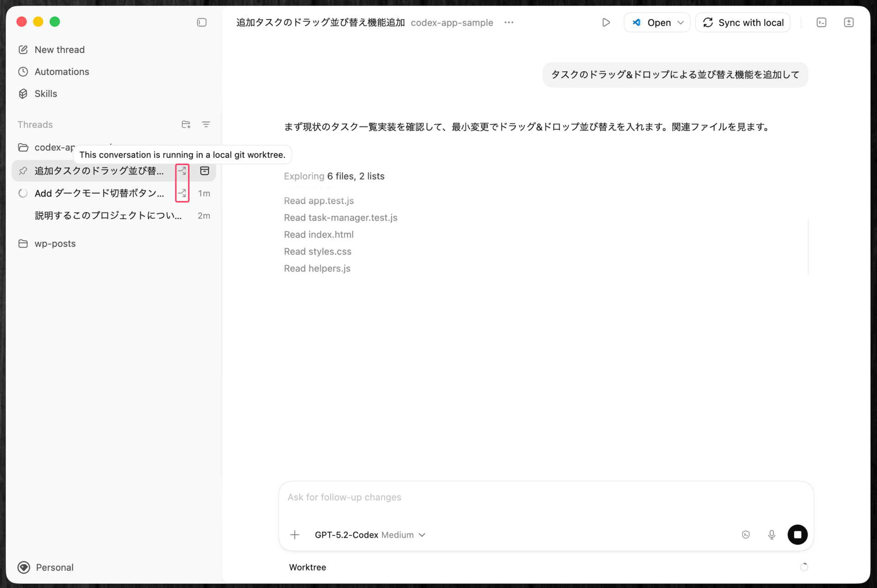
Task: Activate the microphone for voice input
Action: (x=771, y=535)
